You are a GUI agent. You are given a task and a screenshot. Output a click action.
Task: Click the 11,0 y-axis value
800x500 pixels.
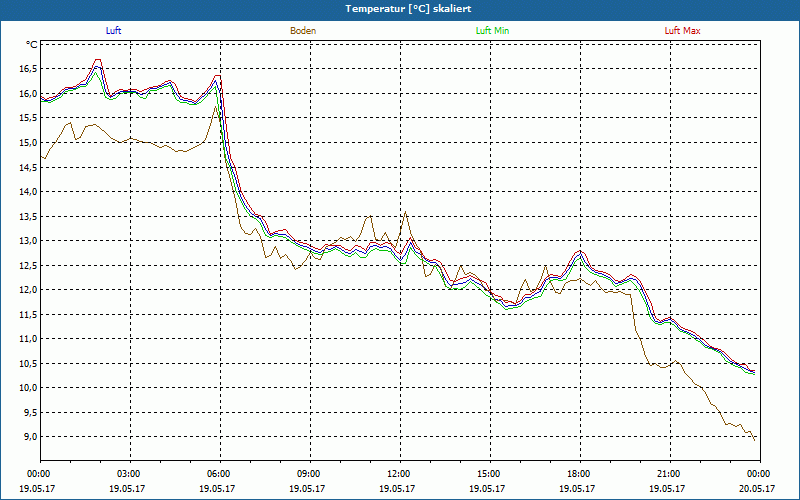click(28, 339)
